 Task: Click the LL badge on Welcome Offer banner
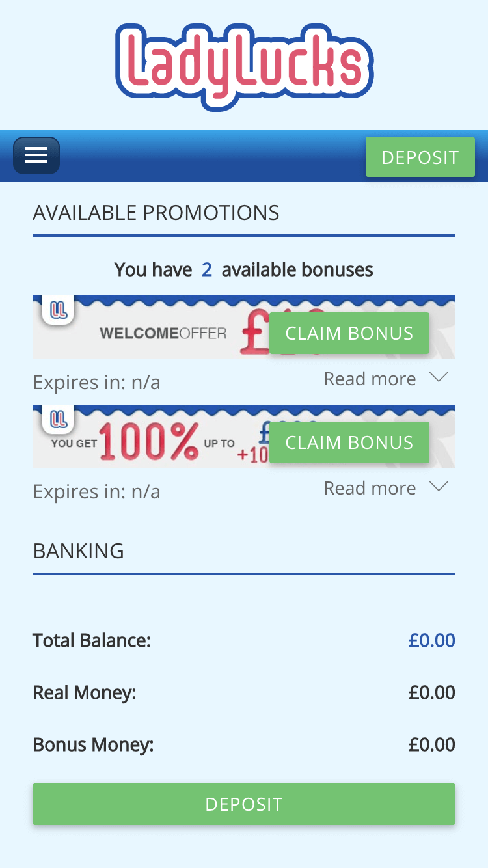click(x=59, y=310)
